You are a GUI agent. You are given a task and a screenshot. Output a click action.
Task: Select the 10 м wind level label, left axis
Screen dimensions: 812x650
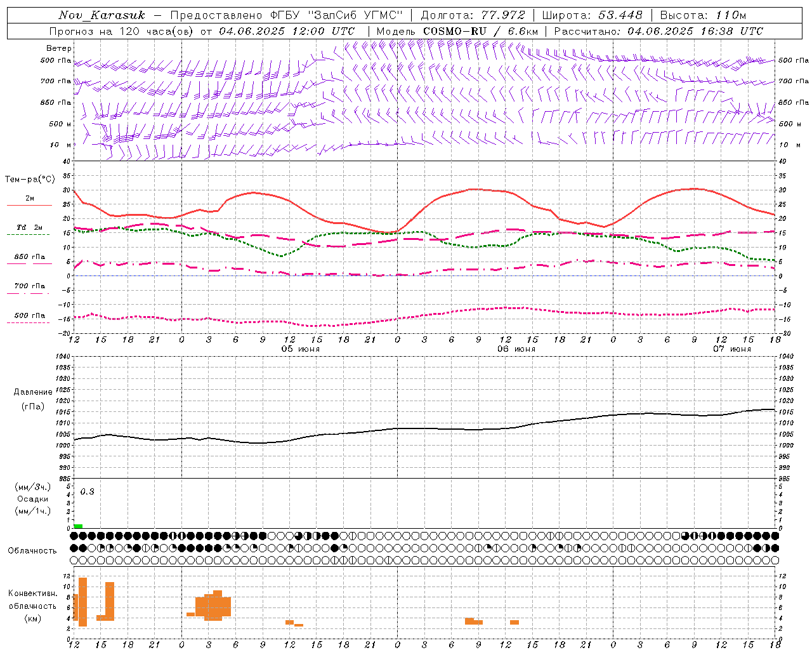62,145
